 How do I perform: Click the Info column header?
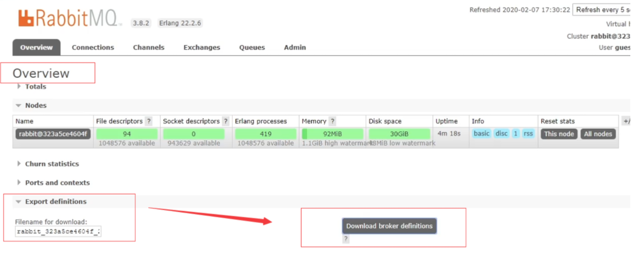478,121
